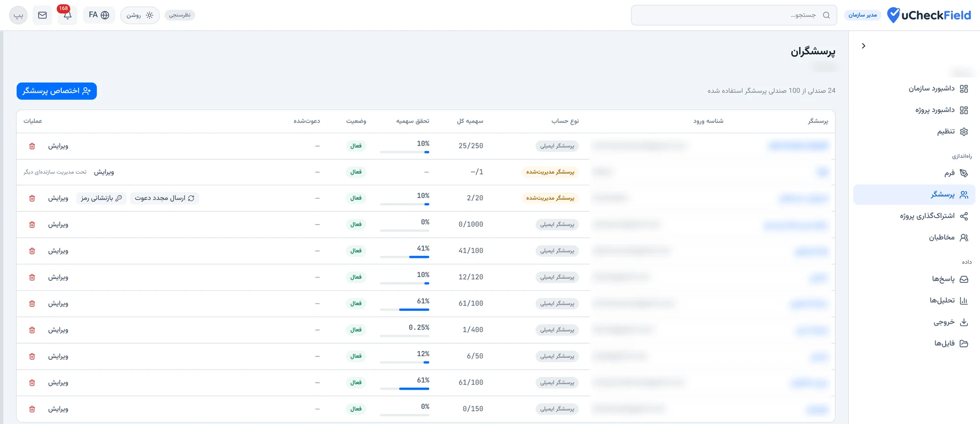Delete the interviewer with quota 0/1000

pyautogui.click(x=32, y=224)
